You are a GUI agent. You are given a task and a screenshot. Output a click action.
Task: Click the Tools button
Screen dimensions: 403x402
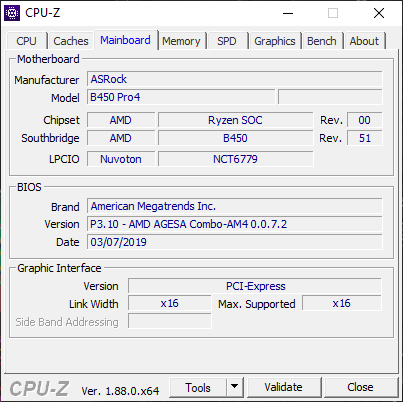coord(198,387)
